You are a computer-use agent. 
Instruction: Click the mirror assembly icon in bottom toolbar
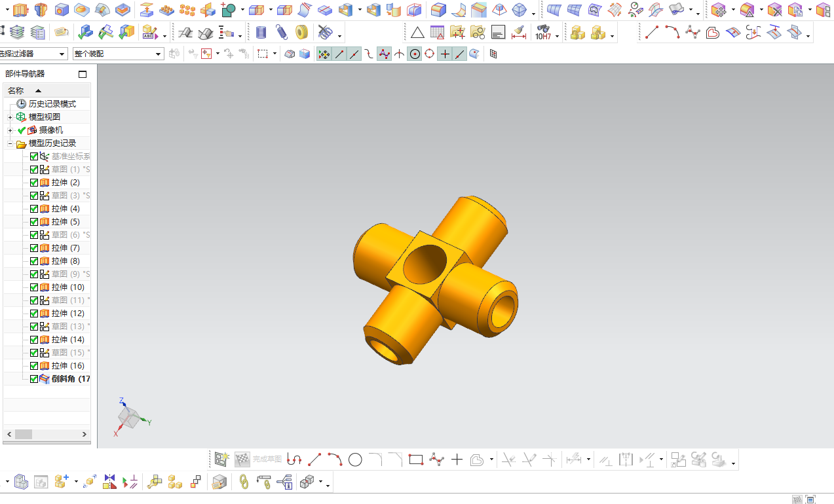[x=109, y=482]
